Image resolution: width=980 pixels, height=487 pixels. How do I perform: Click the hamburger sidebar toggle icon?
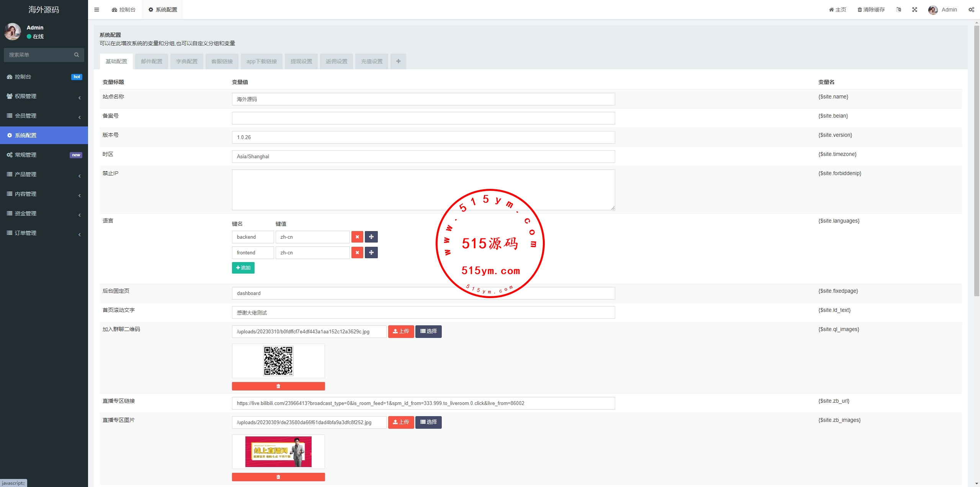[x=96, y=10]
